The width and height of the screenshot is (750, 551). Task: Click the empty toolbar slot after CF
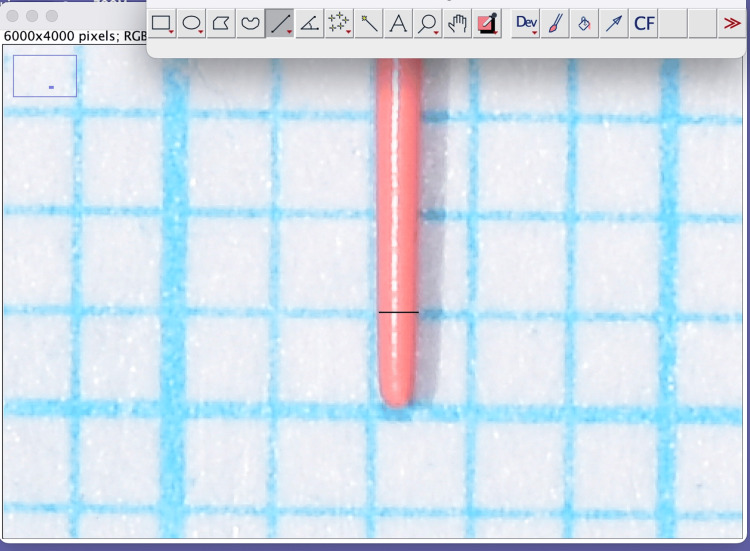click(673, 23)
